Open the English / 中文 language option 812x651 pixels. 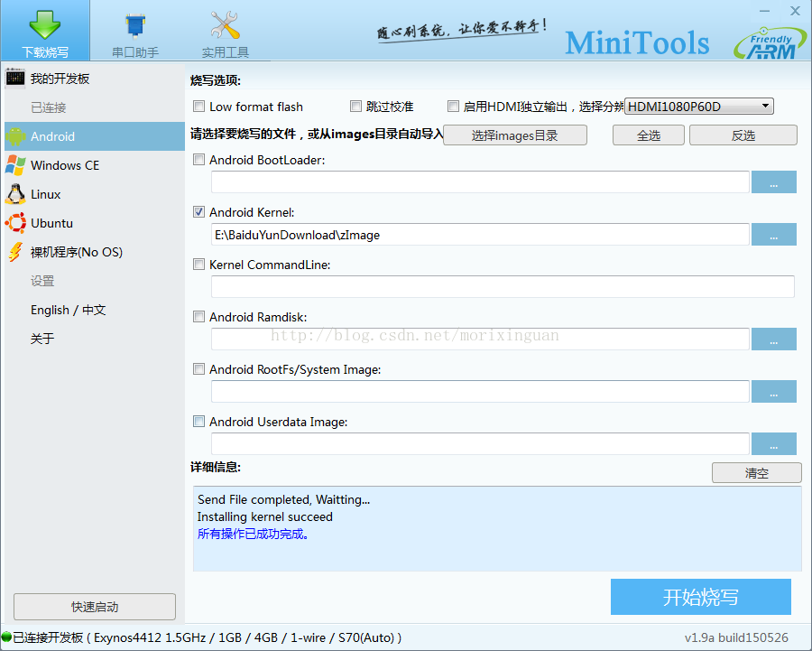69,310
